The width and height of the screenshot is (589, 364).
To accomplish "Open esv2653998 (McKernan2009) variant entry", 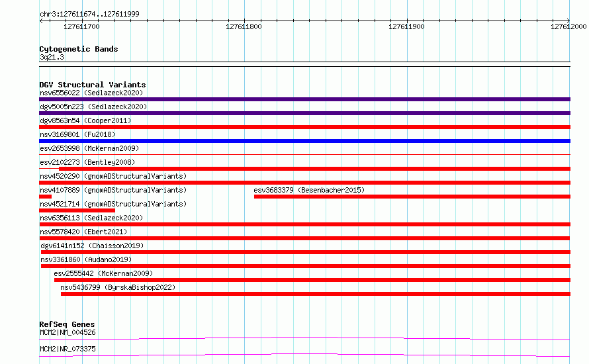I will [89, 148].
